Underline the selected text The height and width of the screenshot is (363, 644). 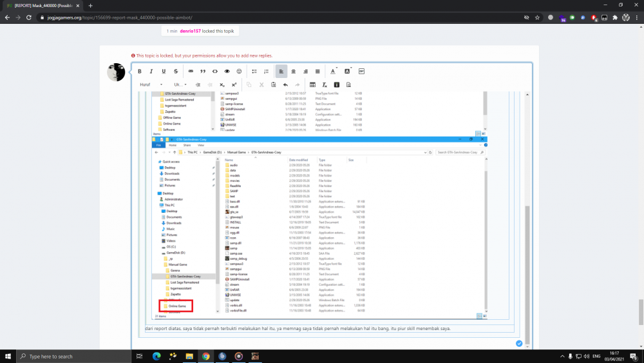point(164,72)
